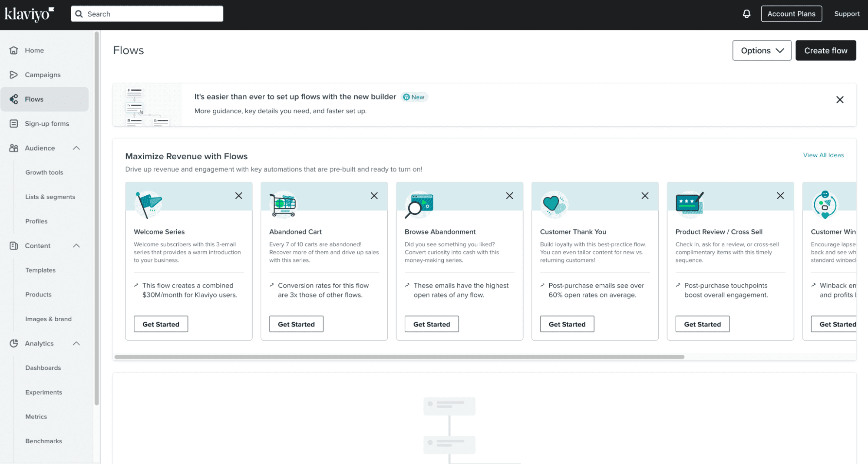Open the notifications bell
868x464 pixels.
point(746,14)
